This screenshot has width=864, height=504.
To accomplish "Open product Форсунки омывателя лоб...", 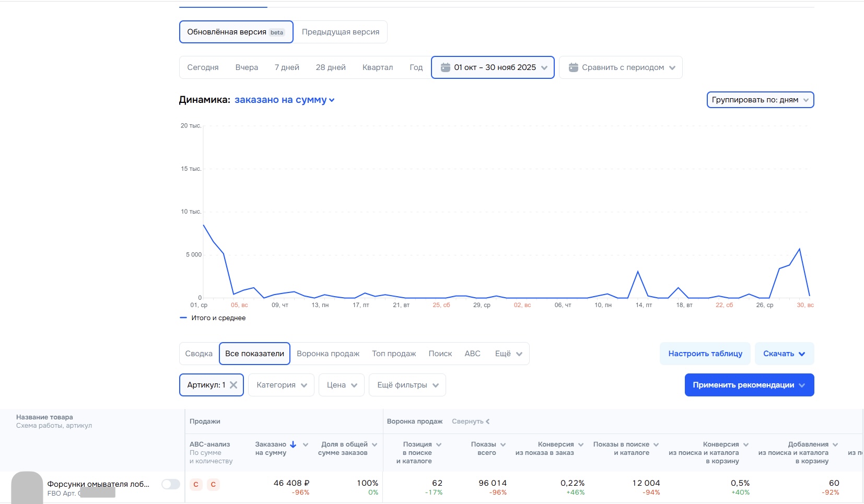I will (x=98, y=484).
